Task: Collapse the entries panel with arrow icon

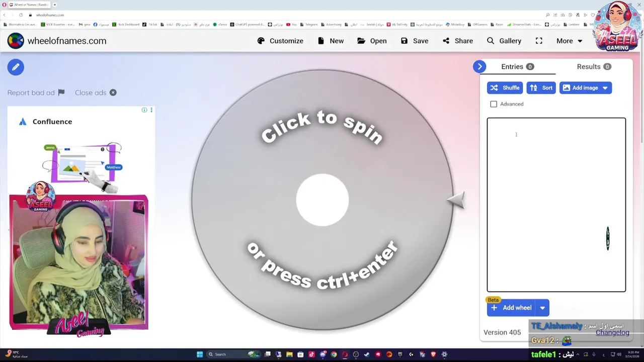Action: (x=479, y=66)
